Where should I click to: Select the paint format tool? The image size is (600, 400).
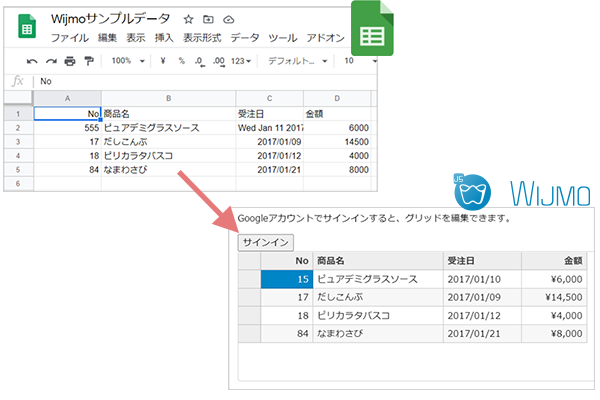89,61
